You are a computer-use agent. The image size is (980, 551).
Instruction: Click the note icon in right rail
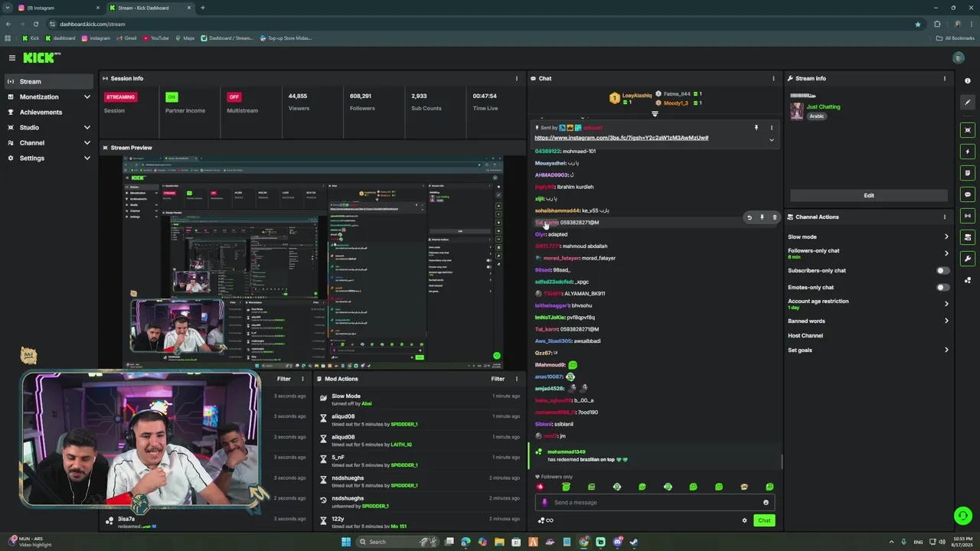tap(968, 173)
